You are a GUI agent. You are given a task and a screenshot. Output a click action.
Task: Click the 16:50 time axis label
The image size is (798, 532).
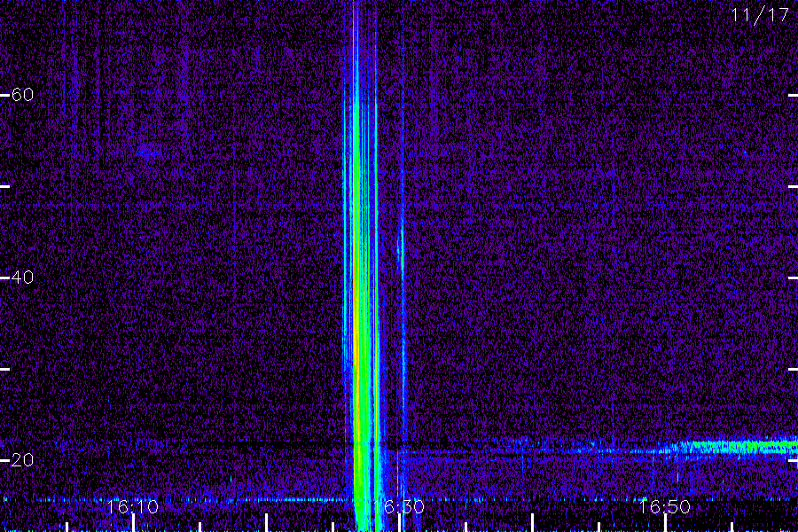point(664,507)
